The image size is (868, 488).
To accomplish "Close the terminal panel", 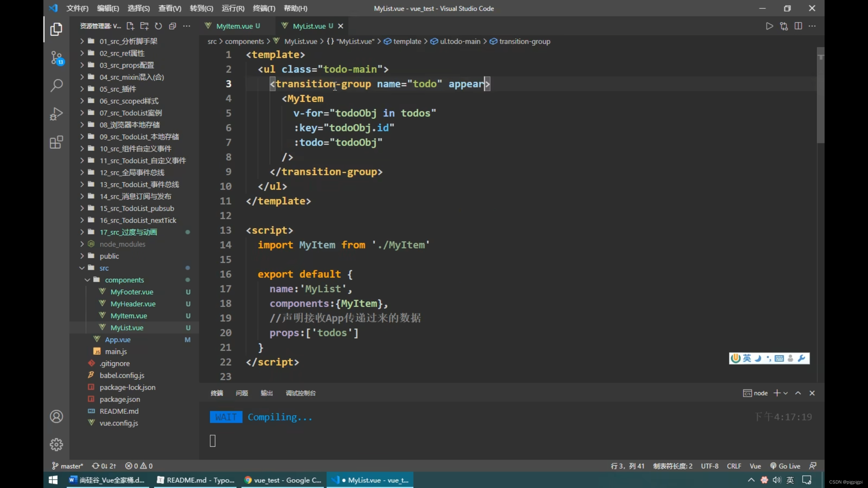I will tap(812, 393).
